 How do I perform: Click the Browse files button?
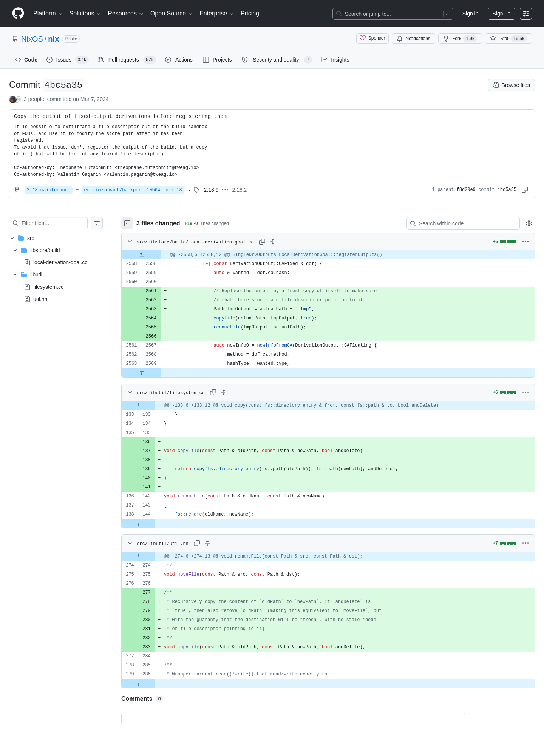click(511, 85)
